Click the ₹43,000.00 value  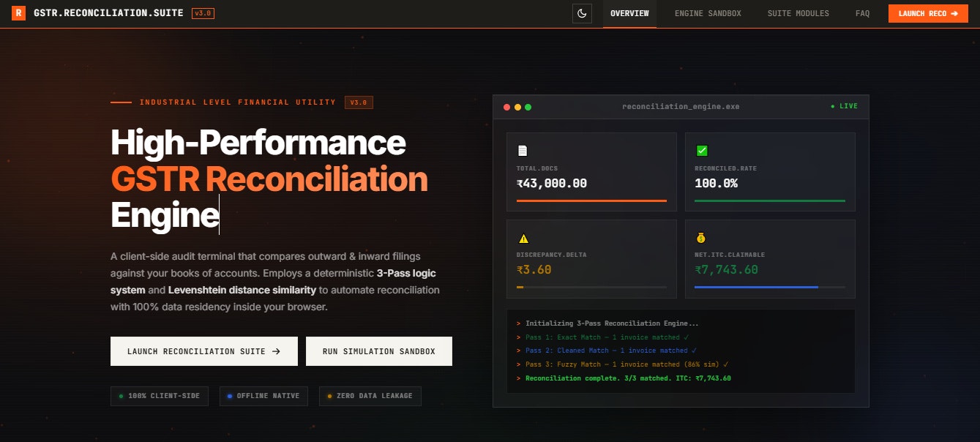tap(552, 183)
